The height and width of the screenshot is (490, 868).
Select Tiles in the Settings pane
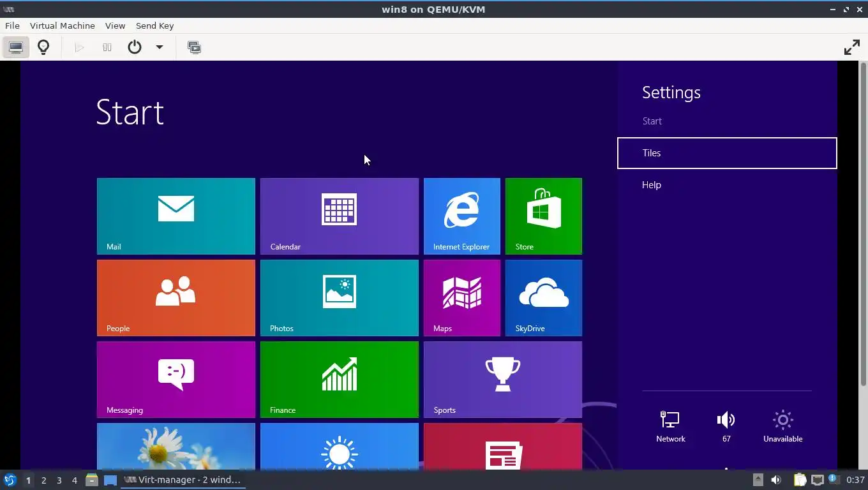727,153
